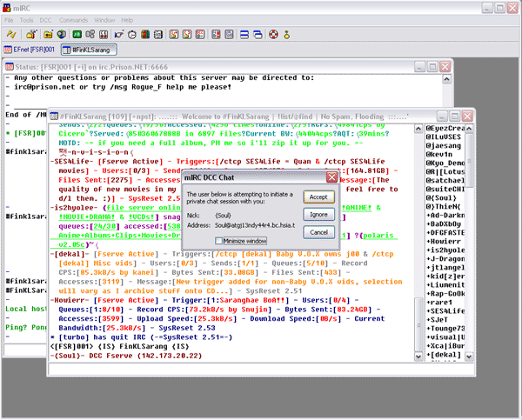Click the Connect lightning bolt toolbar icon
This screenshot has height=420, width=522.
click(x=10, y=35)
